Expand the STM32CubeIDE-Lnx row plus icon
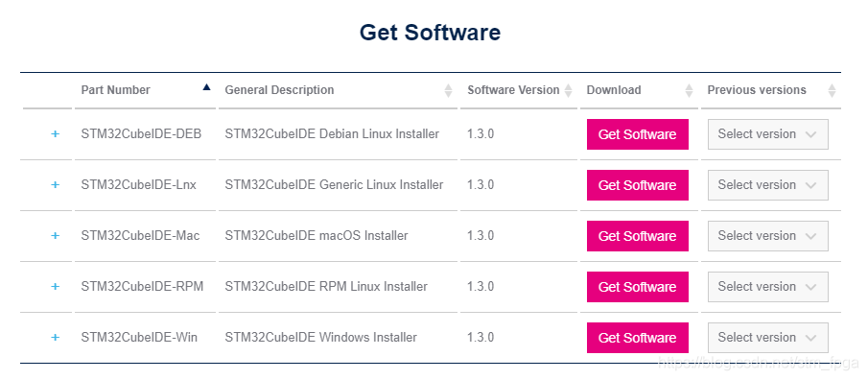868x380 pixels. tap(55, 185)
